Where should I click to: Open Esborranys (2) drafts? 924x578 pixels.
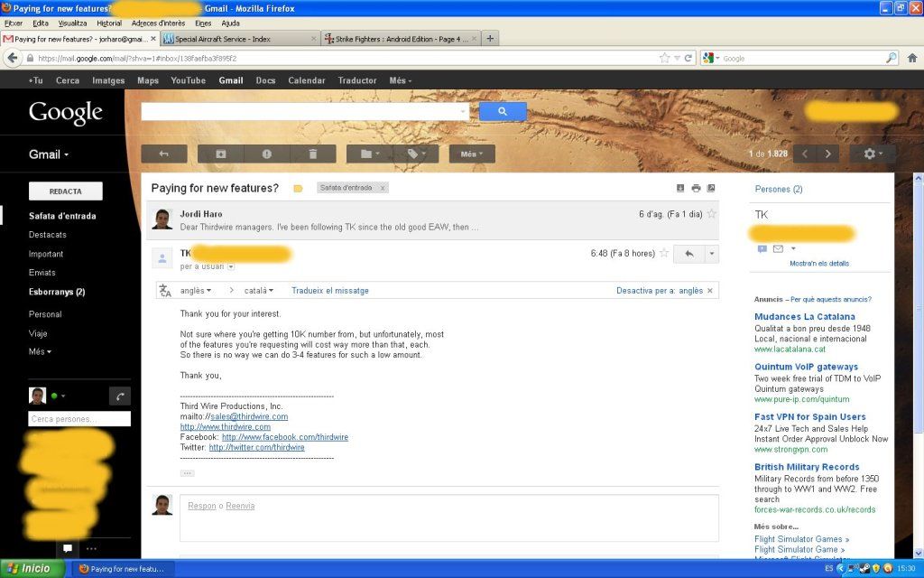(57, 292)
